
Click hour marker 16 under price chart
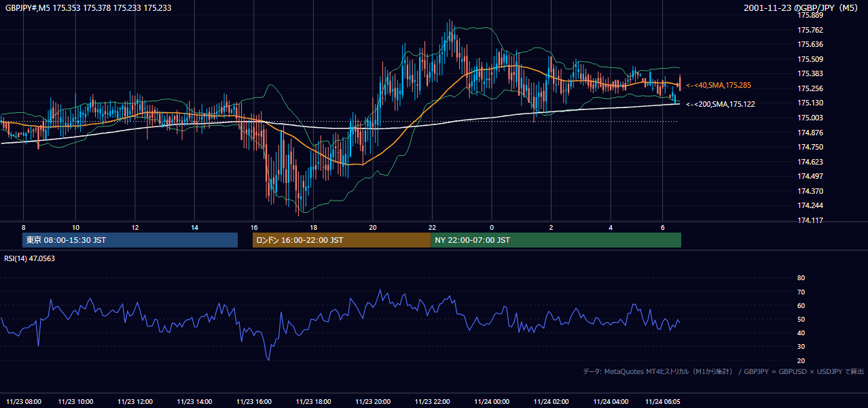point(254,227)
